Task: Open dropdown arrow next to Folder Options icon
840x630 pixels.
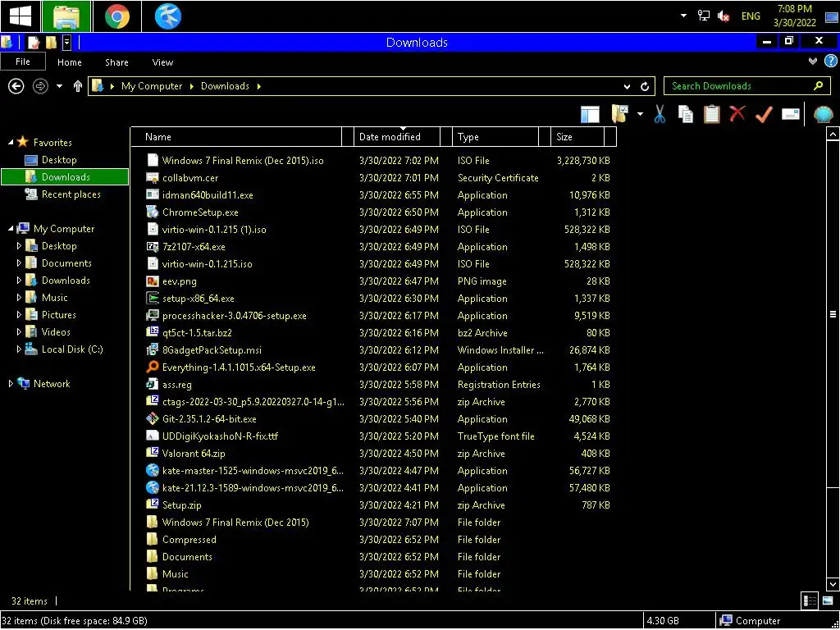Action: (640, 114)
